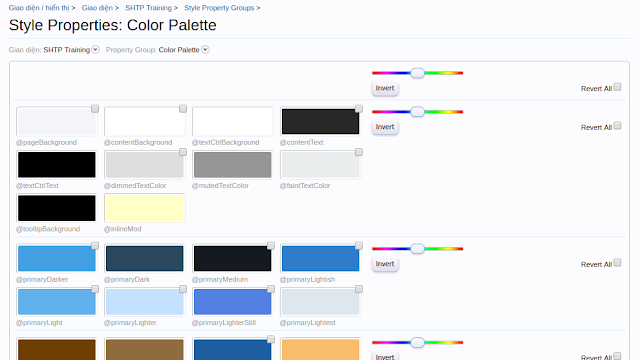Select the inlineMod pale yellow swatch
The image size is (640, 360).
(144, 208)
